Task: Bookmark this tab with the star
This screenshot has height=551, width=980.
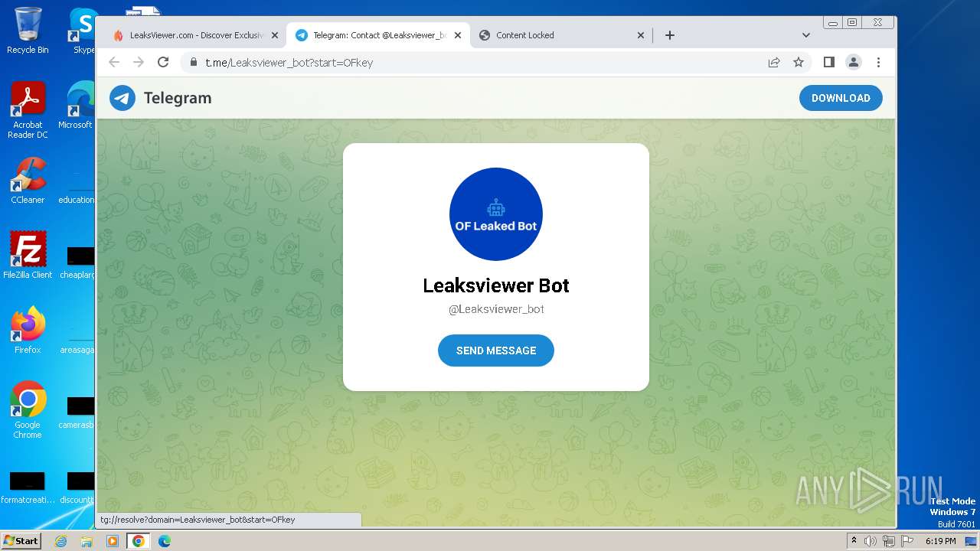Action: pyautogui.click(x=799, y=63)
